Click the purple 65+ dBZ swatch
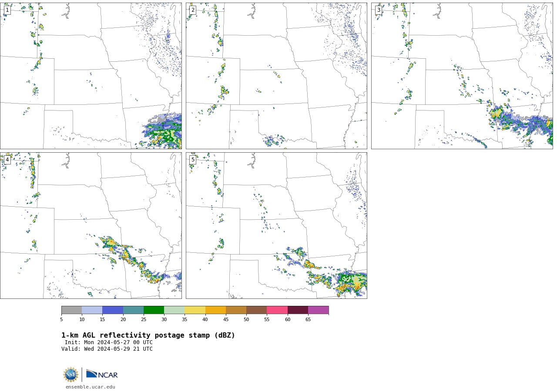This screenshot has width=557, height=392. (318, 310)
